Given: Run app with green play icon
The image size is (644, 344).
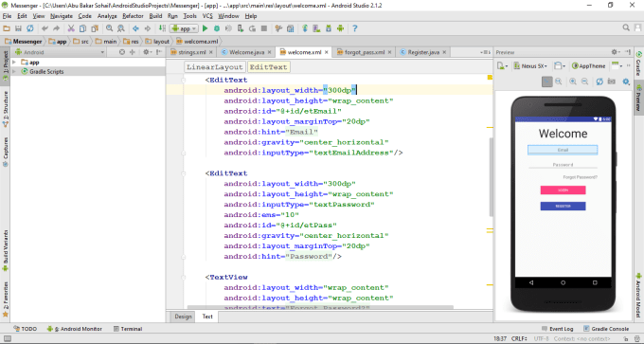Looking at the screenshot, I should (206, 28).
